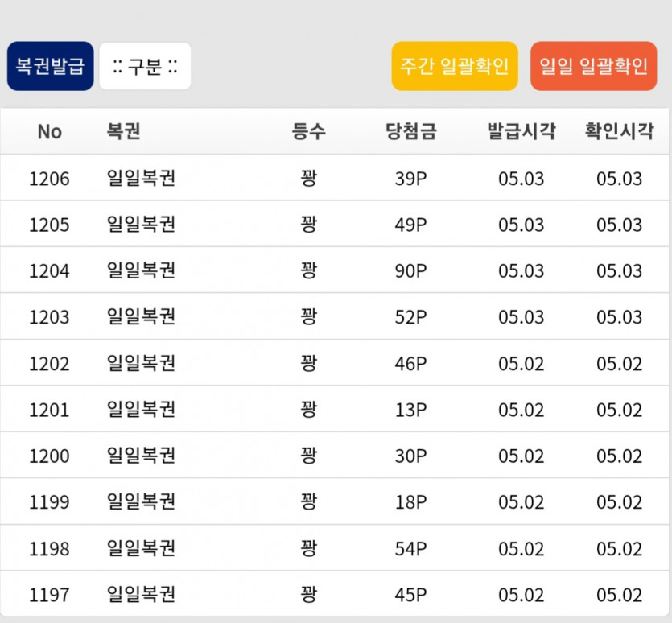Open lottery row number 1201
Viewport: 672px width, 623px height.
(x=334, y=409)
